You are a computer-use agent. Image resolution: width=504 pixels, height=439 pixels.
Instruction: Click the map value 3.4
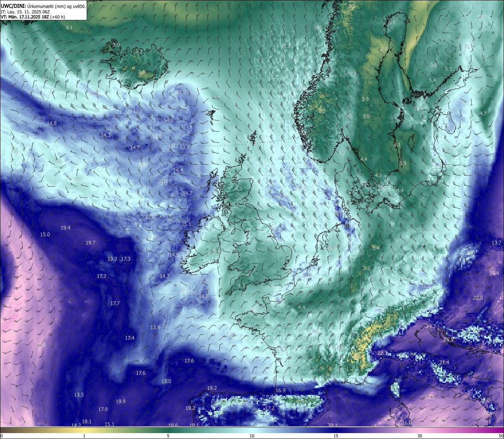(x=376, y=248)
